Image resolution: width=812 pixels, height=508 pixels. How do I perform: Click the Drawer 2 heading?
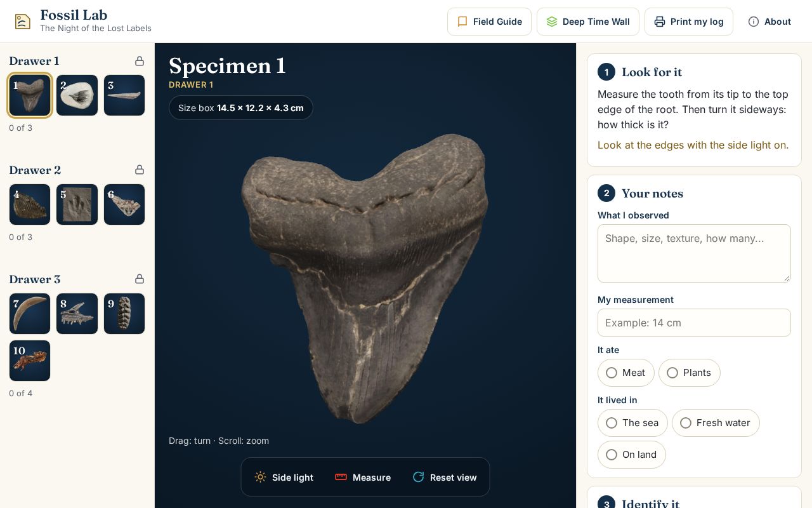coord(35,170)
